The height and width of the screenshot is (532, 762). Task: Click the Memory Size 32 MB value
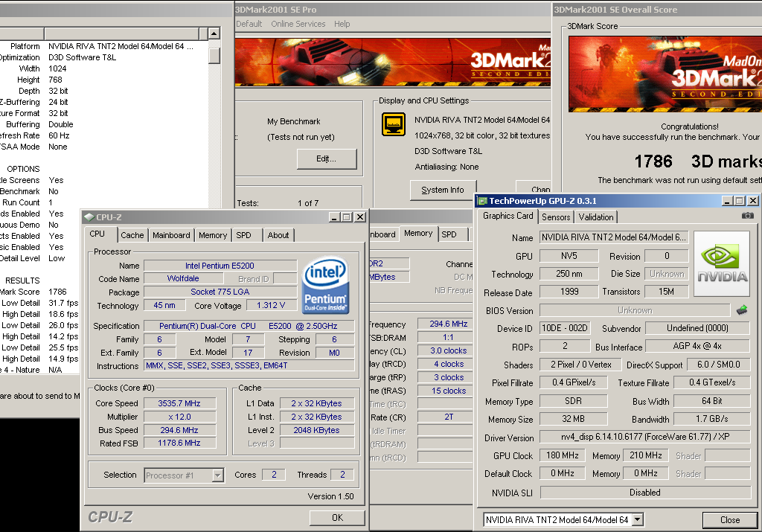574,419
